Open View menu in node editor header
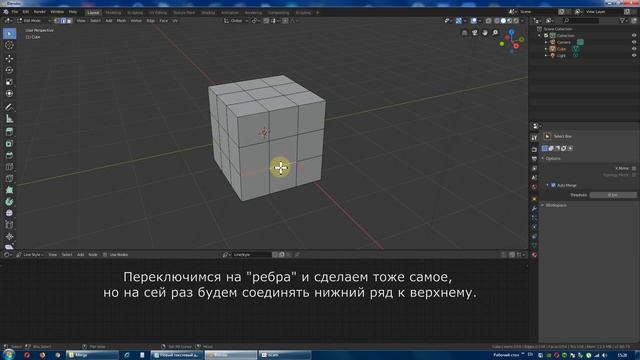The image size is (640, 360). coord(53,255)
